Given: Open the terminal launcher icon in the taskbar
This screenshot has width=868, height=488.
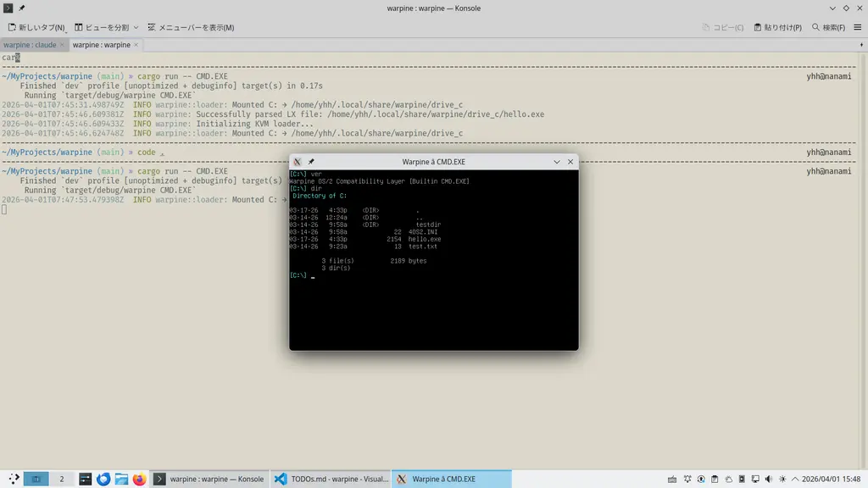Looking at the screenshot, I should [x=85, y=479].
